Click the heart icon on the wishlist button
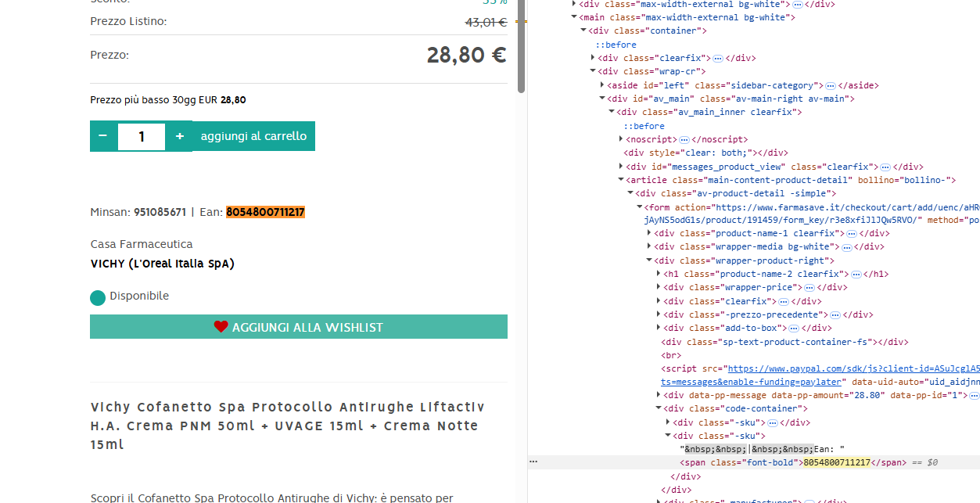The image size is (980, 503). coord(221,327)
